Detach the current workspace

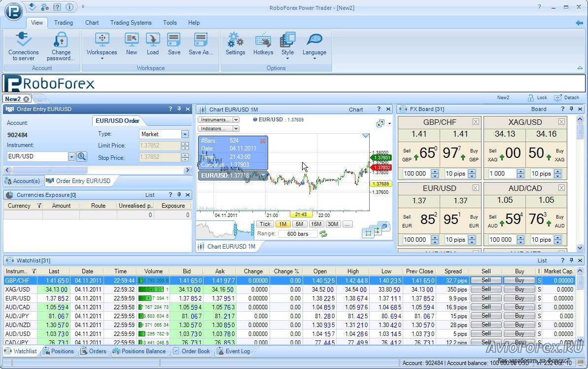tap(567, 98)
